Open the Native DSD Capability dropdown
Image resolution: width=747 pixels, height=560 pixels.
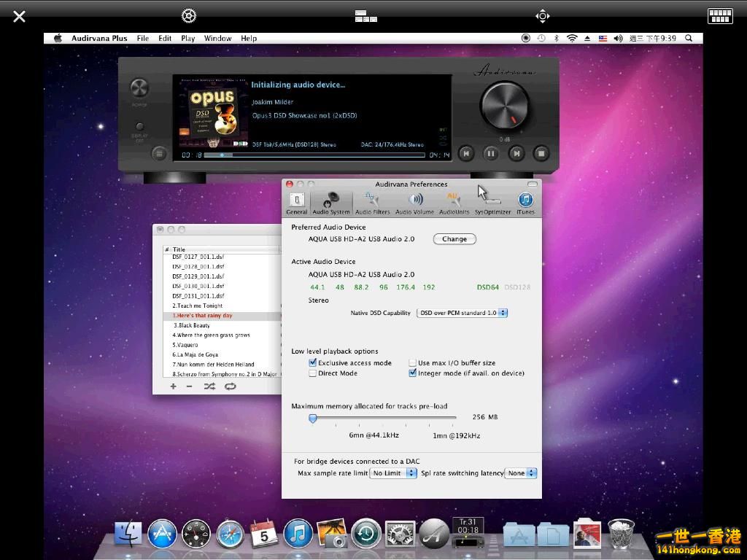[462, 313]
